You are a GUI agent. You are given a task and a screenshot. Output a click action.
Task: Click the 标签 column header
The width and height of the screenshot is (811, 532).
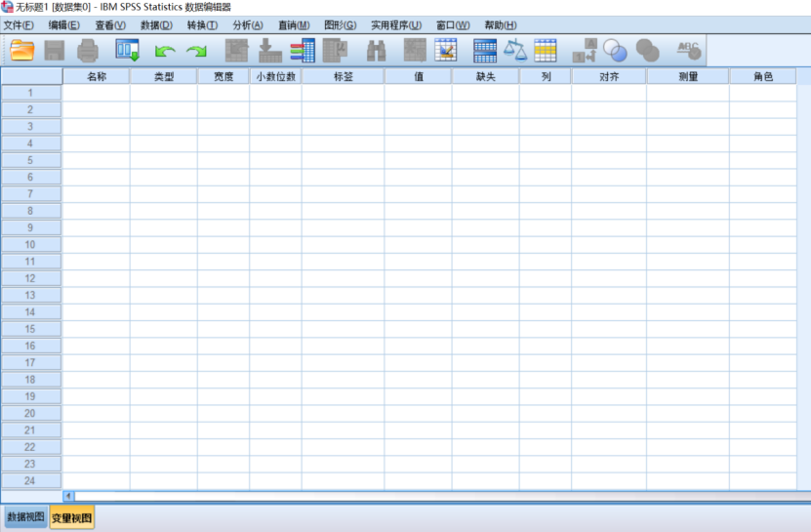click(343, 76)
